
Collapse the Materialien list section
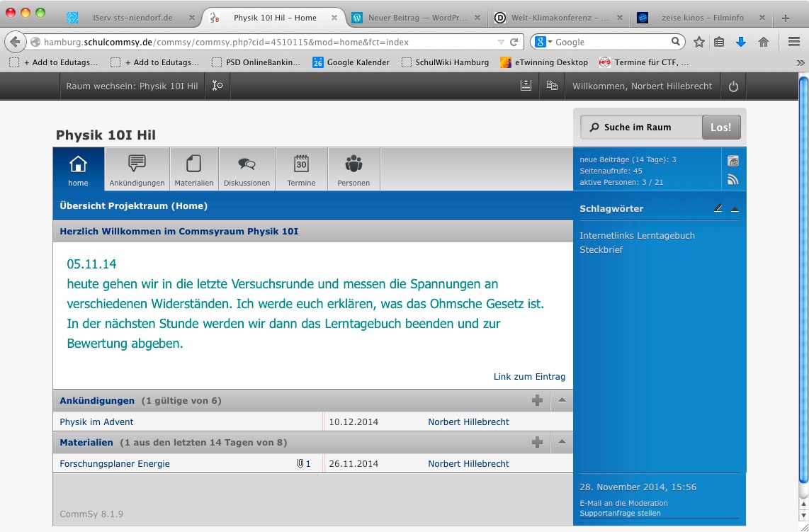click(562, 442)
